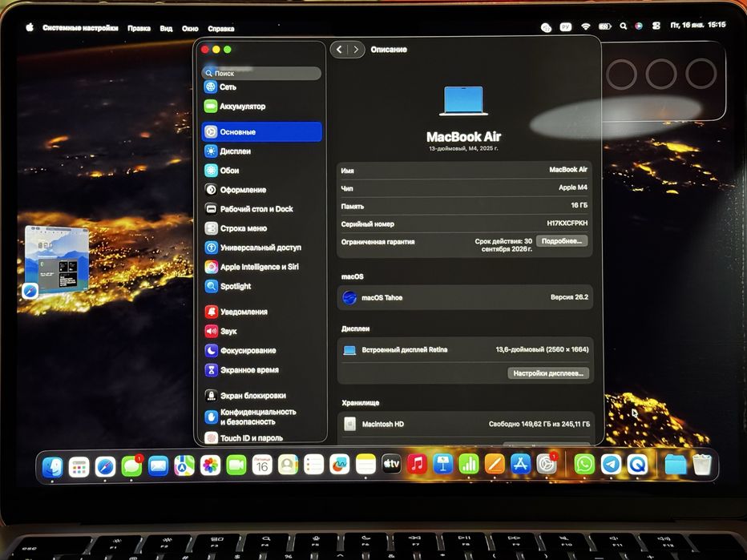Screen dimensions: 747x560
Task: Click the serial number H17KXCFPKH
Action: pos(567,223)
